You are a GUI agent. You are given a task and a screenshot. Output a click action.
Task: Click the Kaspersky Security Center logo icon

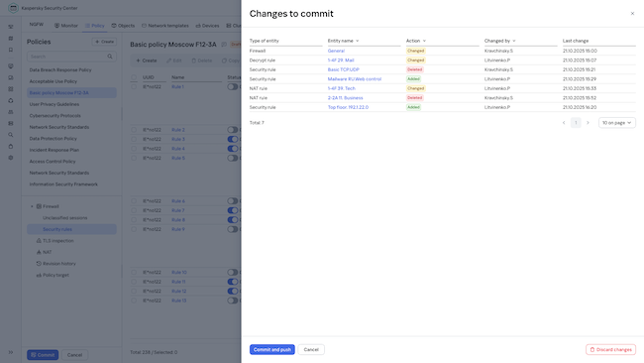pos(13,8)
